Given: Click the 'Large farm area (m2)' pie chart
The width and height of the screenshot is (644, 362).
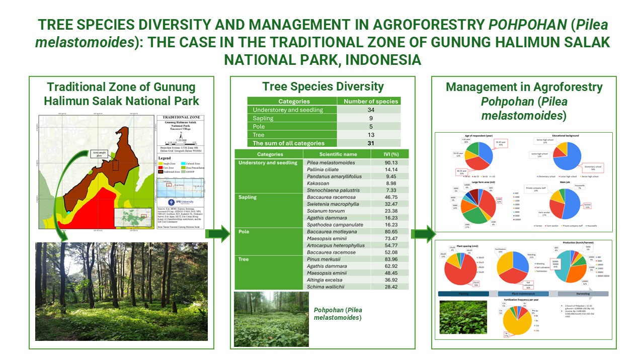Looking at the screenshot, I should [x=478, y=206].
